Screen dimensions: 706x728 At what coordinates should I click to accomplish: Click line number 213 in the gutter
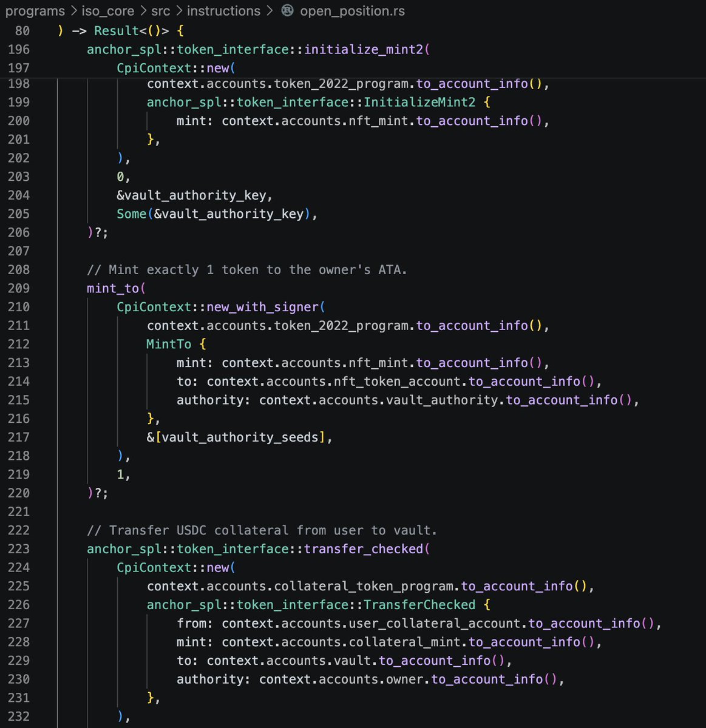click(18, 362)
